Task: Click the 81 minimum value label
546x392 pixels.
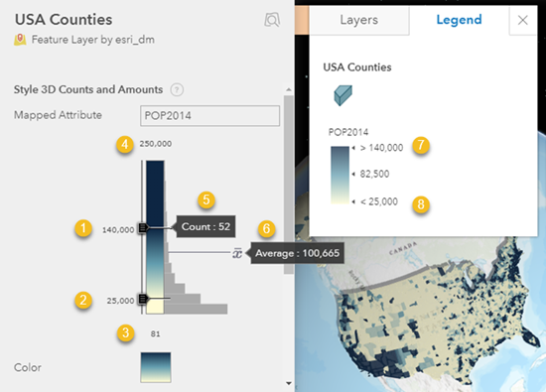Action: coord(155,333)
